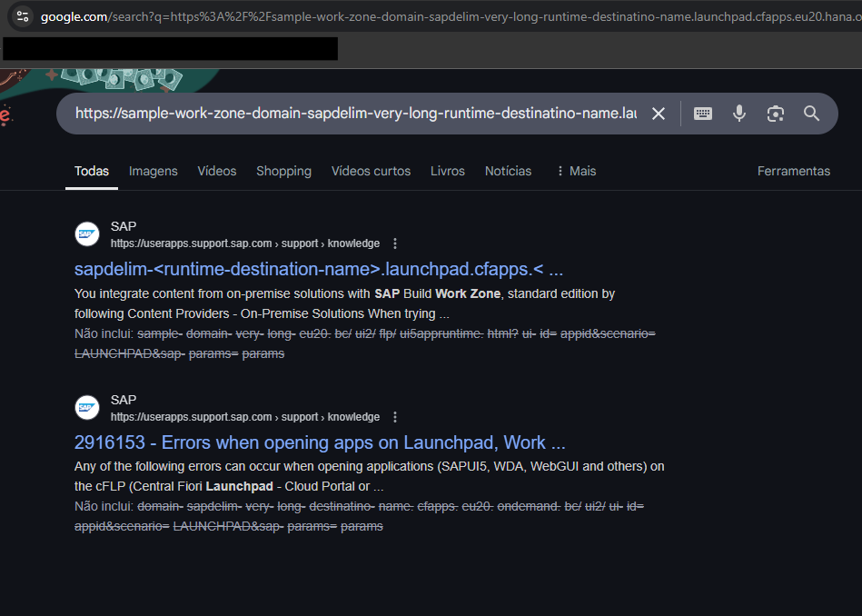862x616 pixels.
Task: Start voice search with microphone
Action: tap(739, 114)
